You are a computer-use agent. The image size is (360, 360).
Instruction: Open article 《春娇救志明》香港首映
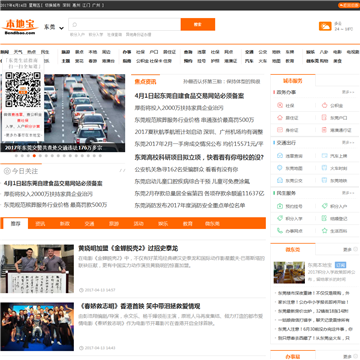pos(139,306)
